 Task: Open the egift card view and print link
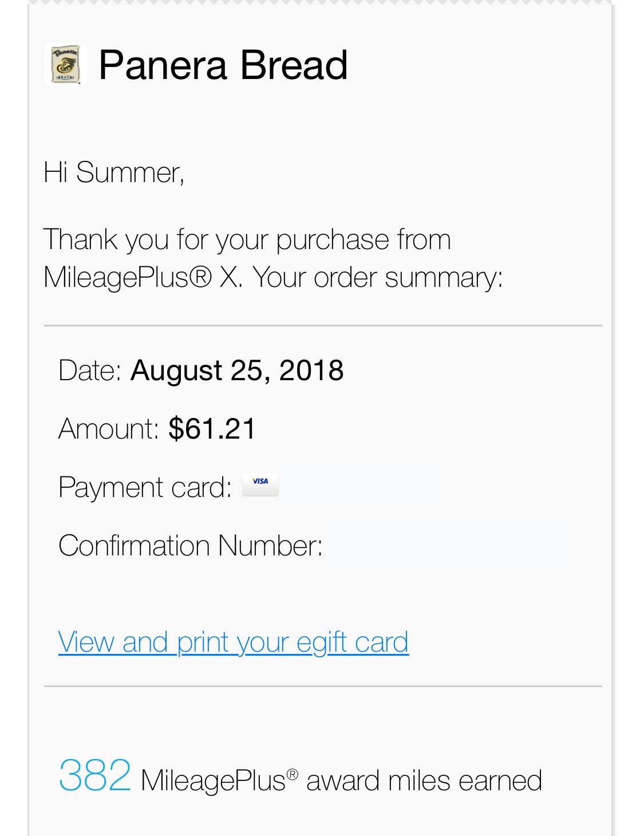click(233, 642)
